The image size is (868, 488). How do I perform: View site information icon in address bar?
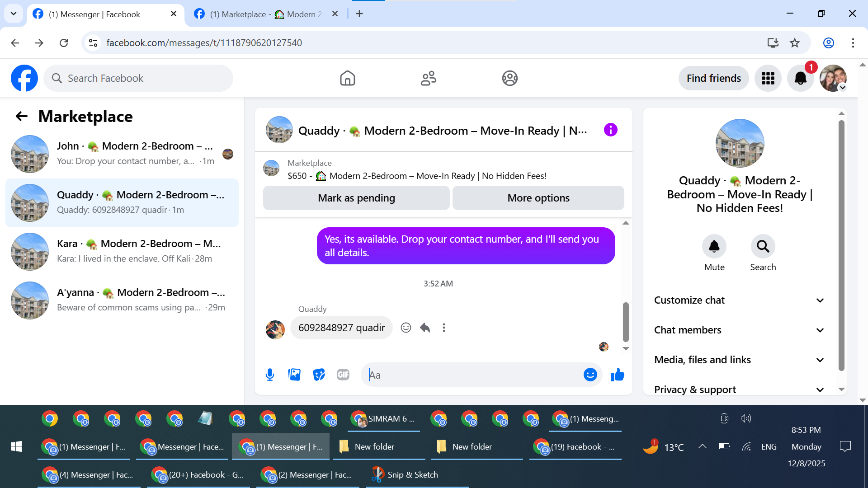coord(93,43)
